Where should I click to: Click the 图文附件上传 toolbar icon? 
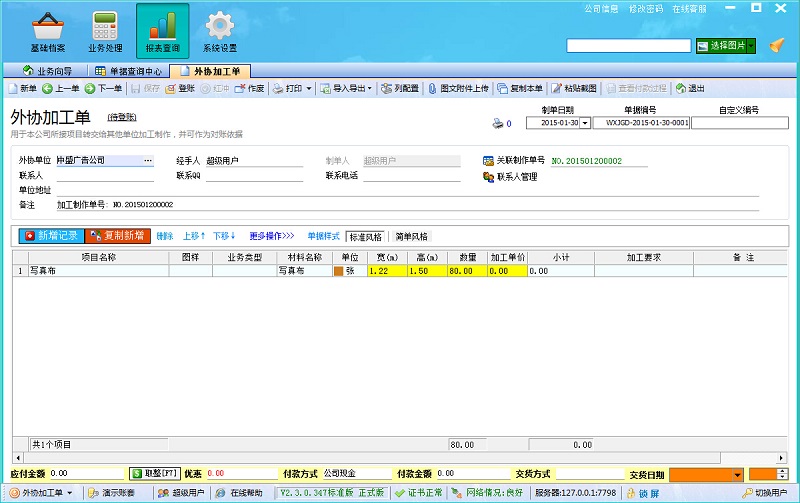click(458, 88)
